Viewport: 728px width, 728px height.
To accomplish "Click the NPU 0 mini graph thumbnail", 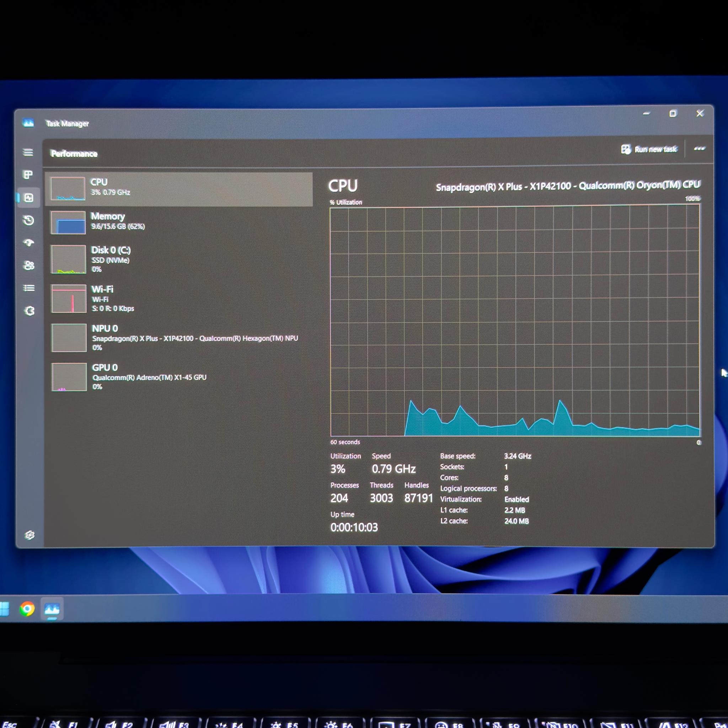I will pyautogui.click(x=69, y=338).
